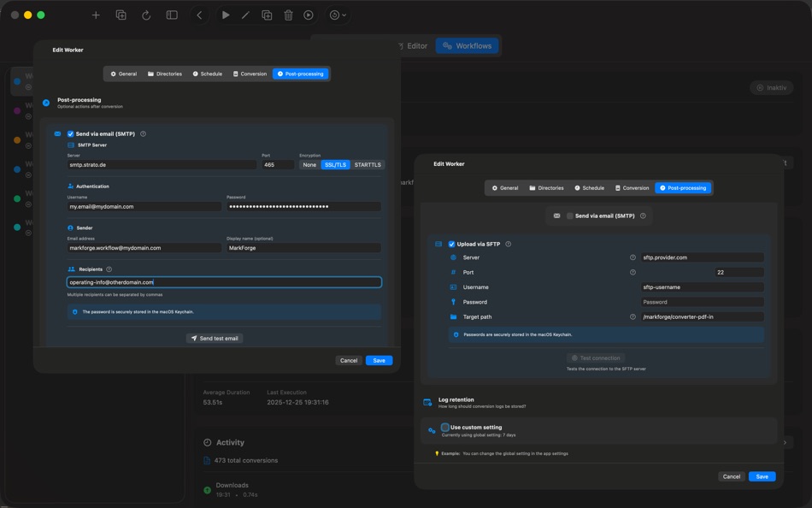Open help icon next to Upload via SFTP
The image size is (812, 508).
(508, 244)
